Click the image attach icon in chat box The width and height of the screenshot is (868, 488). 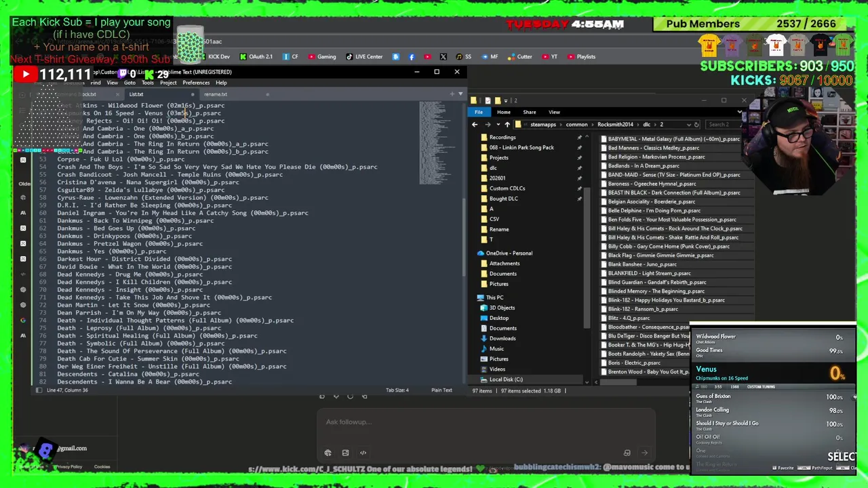tap(345, 453)
